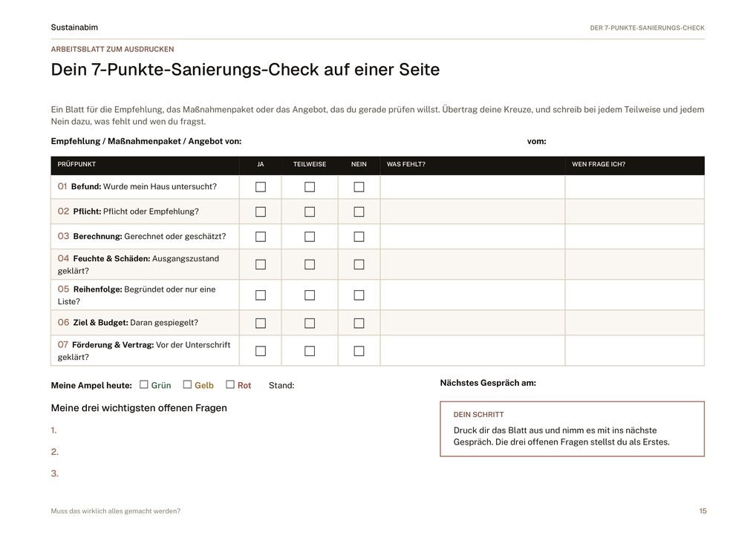
Task: Click the vom date field
Action: click(x=626, y=142)
